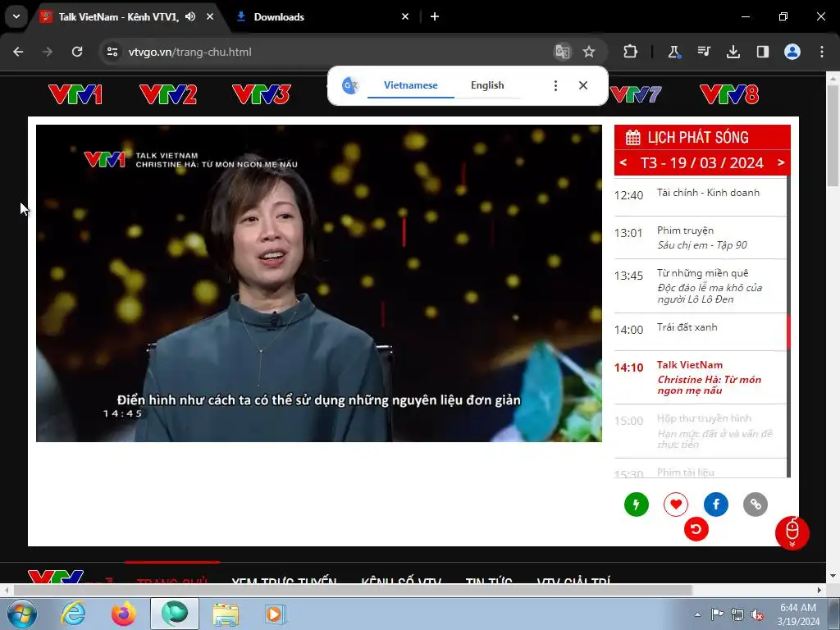Select 15:00 Hộp thư truyền hình entry

[x=700, y=431]
